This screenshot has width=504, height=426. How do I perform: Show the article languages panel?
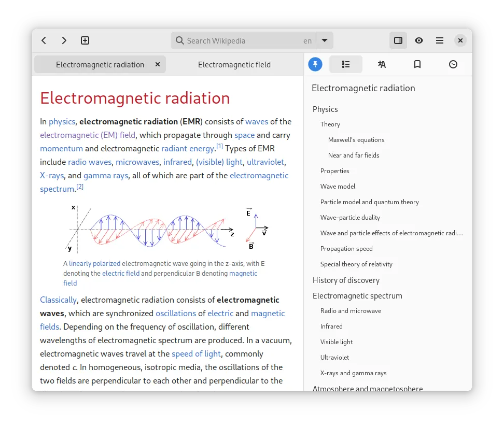pos(382,64)
